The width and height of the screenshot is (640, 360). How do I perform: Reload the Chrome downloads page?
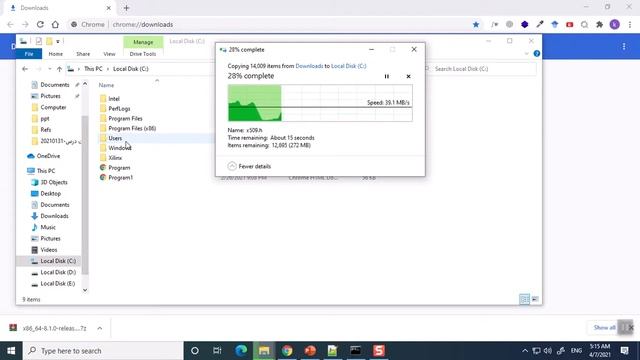pyautogui.click(x=40, y=24)
